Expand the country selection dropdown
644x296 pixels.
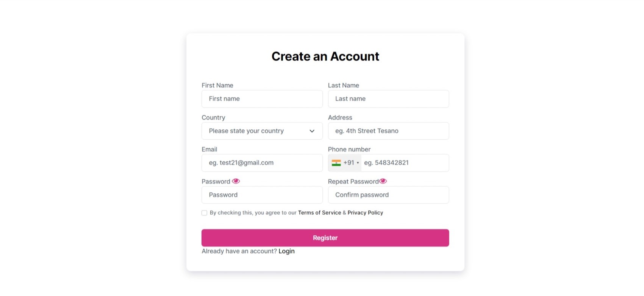tap(262, 131)
